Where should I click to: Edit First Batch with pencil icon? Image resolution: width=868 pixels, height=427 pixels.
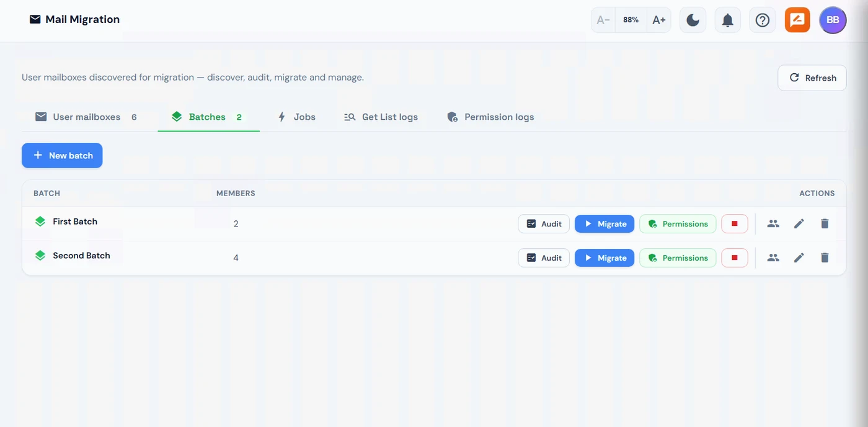tap(799, 223)
